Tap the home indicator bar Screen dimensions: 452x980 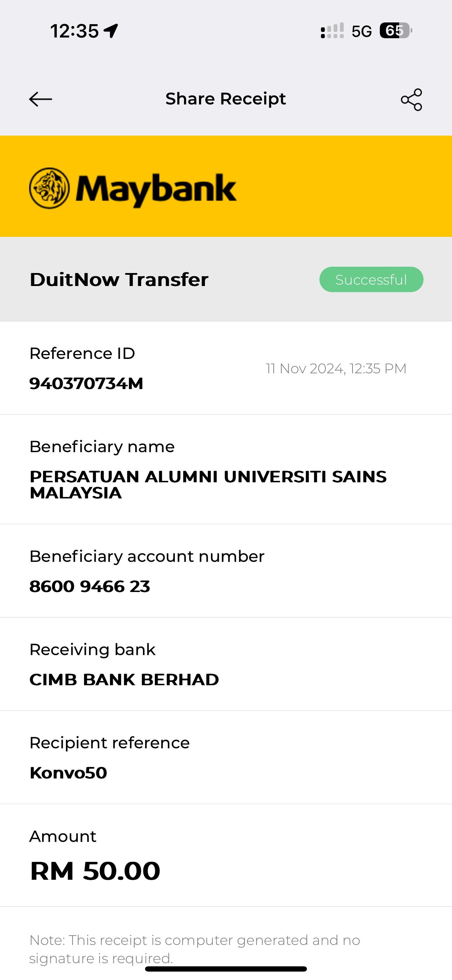[x=226, y=969]
